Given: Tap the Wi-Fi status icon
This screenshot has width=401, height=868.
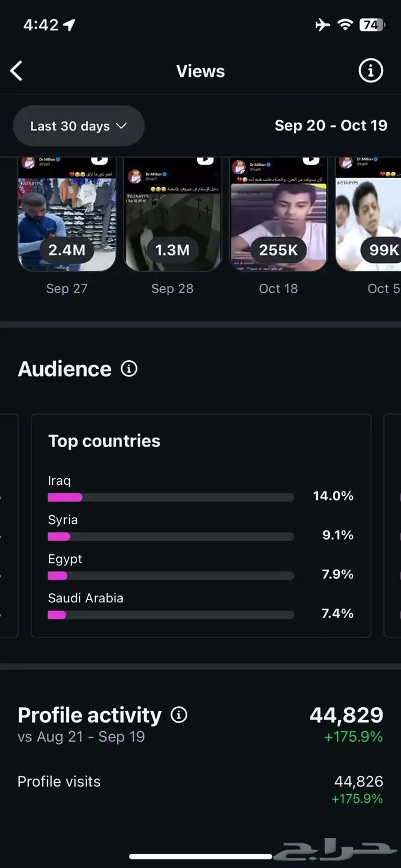Looking at the screenshot, I should click(345, 25).
